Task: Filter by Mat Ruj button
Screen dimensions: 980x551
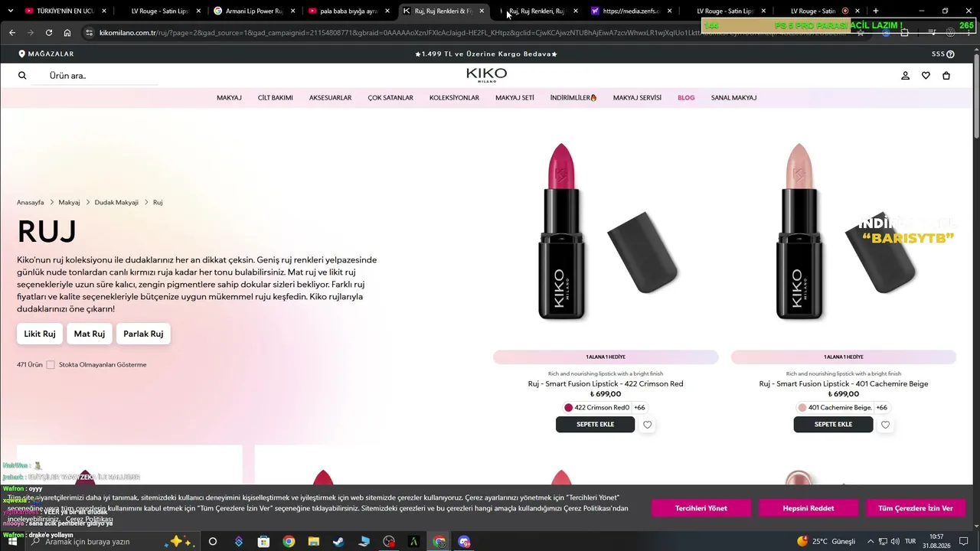Action: coord(90,334)
